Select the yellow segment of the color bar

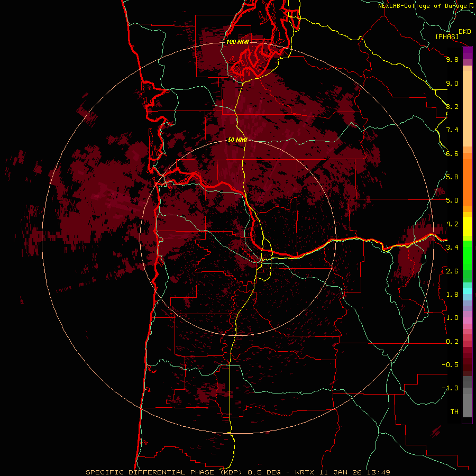[x=467, y=226]
